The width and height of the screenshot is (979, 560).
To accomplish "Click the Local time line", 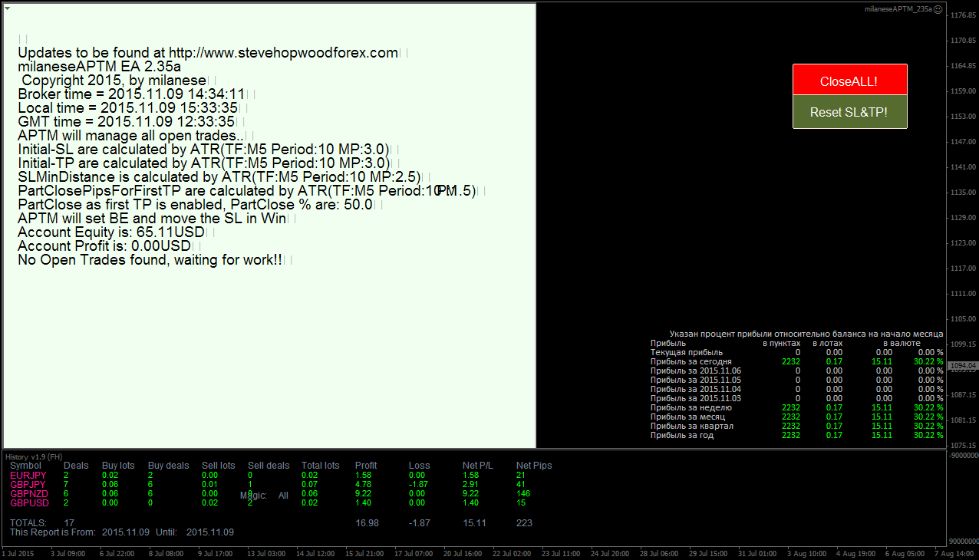I will pos(127,108).
